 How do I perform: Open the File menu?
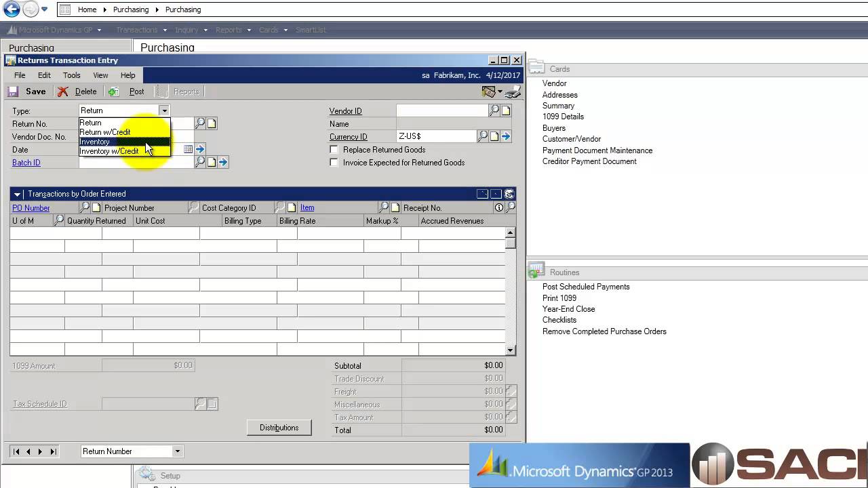20,75
